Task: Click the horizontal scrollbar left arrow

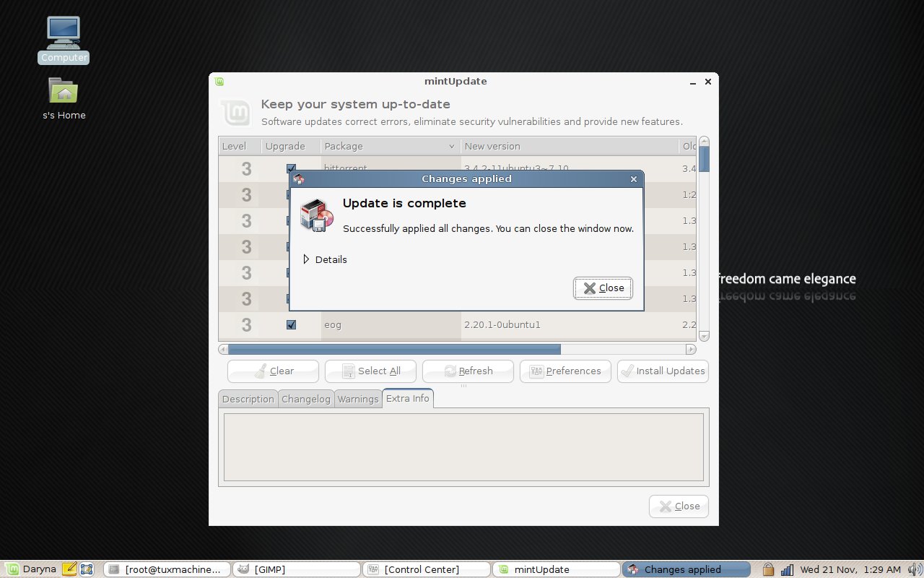Action: (223, 349)
